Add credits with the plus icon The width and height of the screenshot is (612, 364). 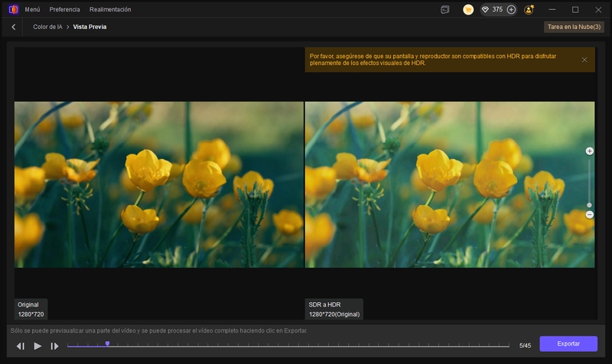coord(511,10)
